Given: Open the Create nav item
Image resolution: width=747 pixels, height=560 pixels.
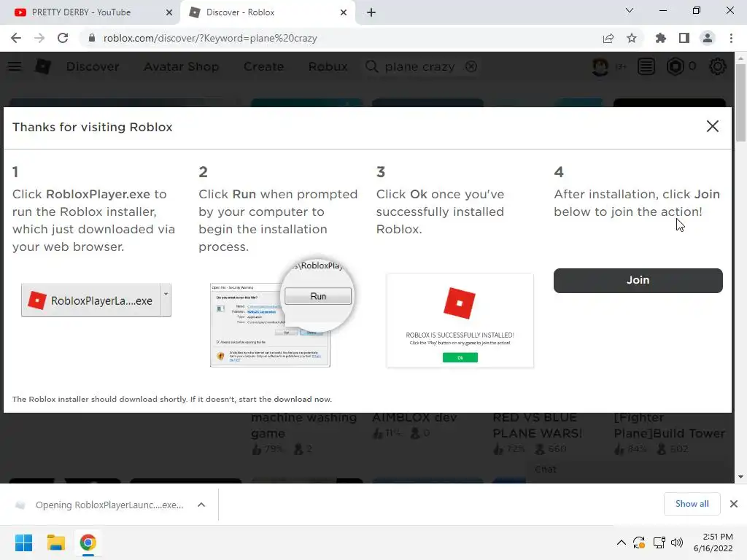Looking at the screenshot, I should (x=263, y=66).
